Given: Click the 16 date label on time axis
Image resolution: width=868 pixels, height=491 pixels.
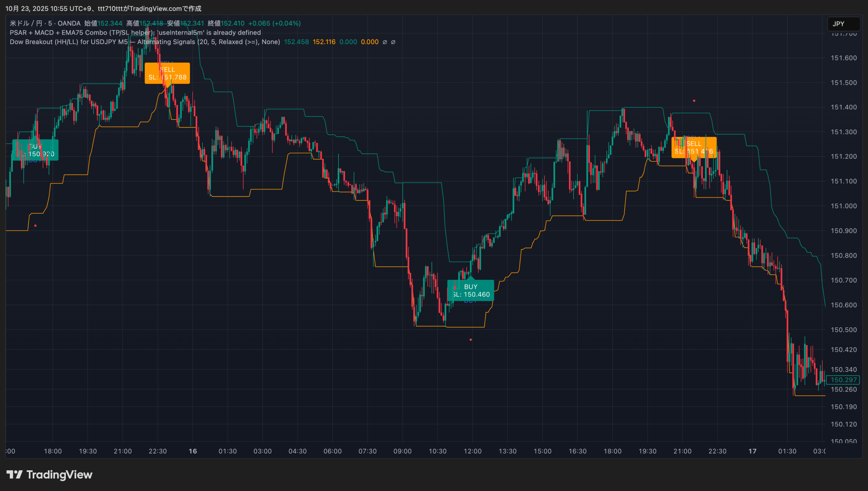Looking at the screenshot, I should point(193,451).
